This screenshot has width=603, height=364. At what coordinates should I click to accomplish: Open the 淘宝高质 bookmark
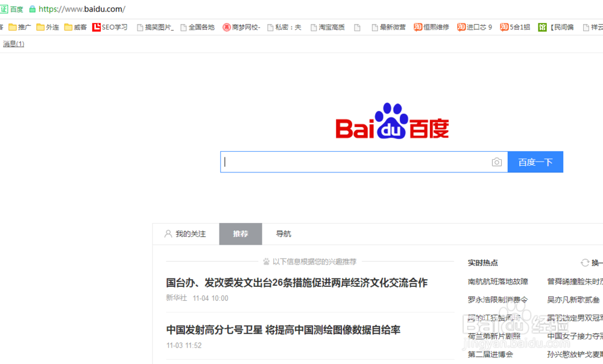tap(327, 27)
